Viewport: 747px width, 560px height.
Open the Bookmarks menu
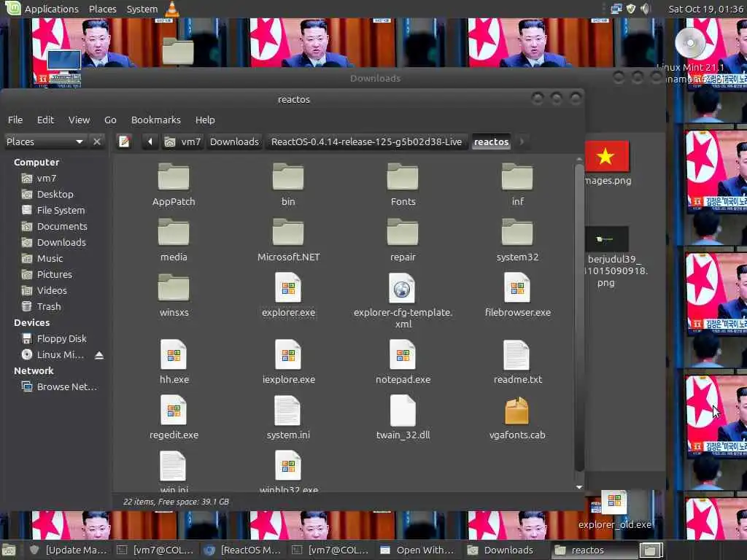(x=156, y=120)
